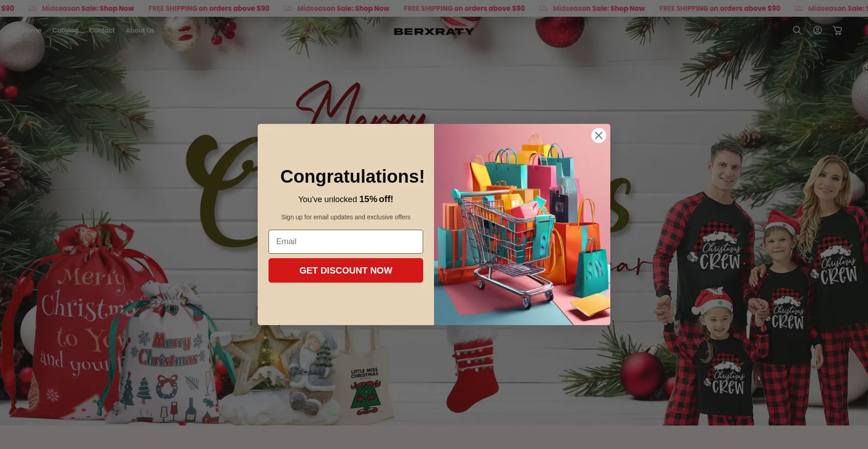Click the BERXRATY store logo
The height and width of the screenshot is (449, 868).
[x=434, y=31]
